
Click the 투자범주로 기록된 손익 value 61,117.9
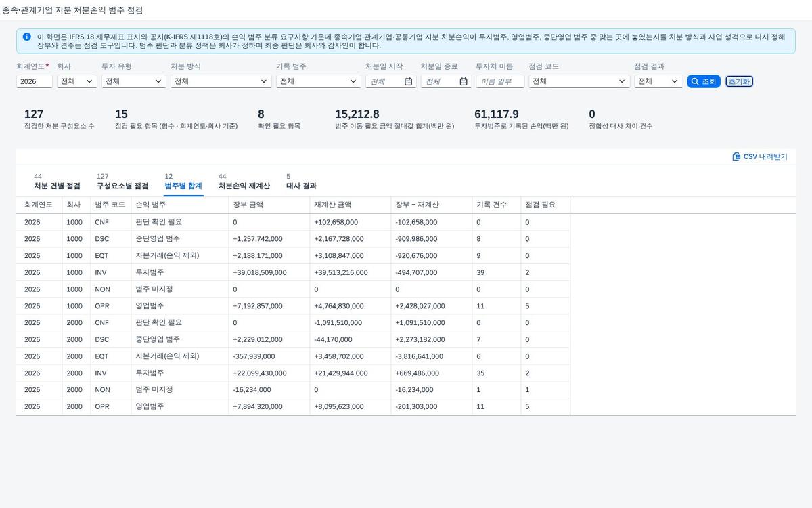pyautogui.click(x=497, y=114)
